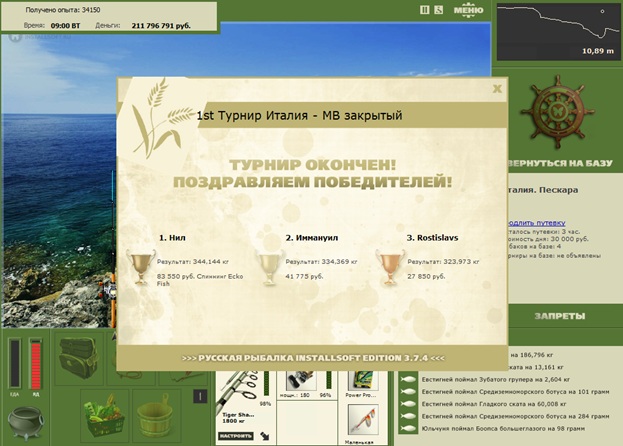This screenshot has width=623, height=446.
Task: Select third place name Rostislavs
Action: (x=432, y=238)
